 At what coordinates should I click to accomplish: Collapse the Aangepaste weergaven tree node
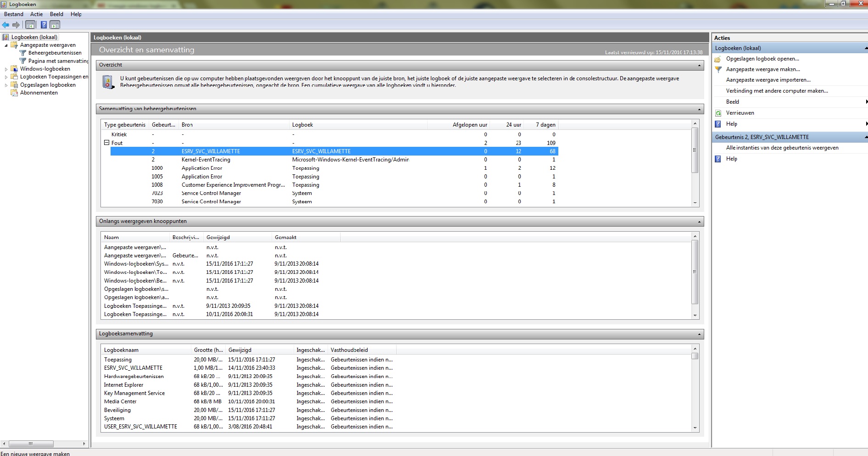point(6,45)
